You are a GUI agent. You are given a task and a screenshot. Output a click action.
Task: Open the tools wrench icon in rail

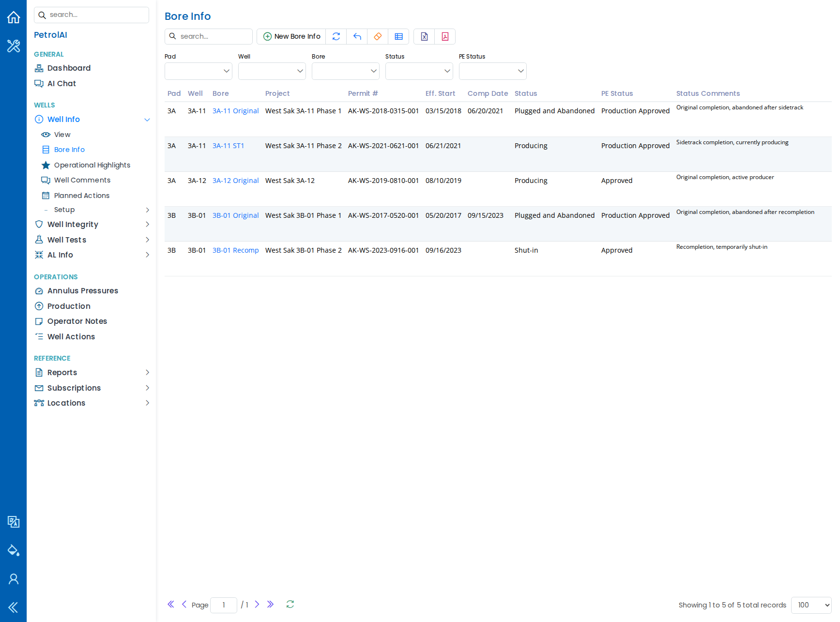coord(14,46)
